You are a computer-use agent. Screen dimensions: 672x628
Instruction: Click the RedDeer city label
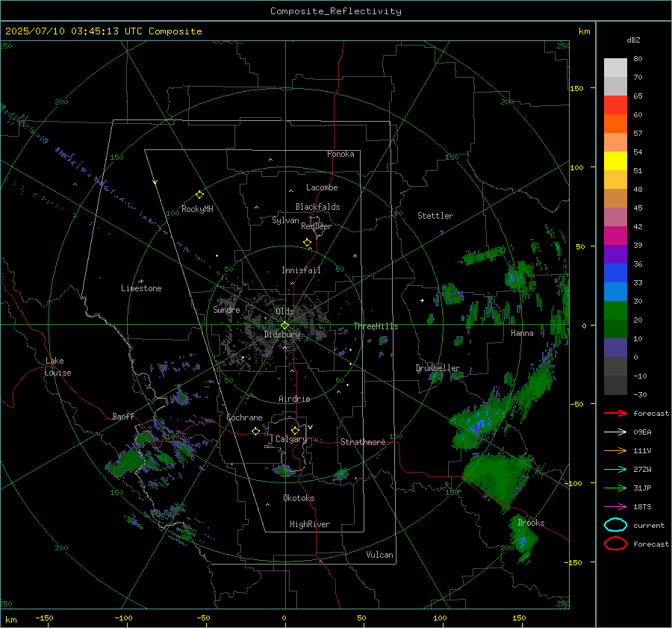point(317,226)
